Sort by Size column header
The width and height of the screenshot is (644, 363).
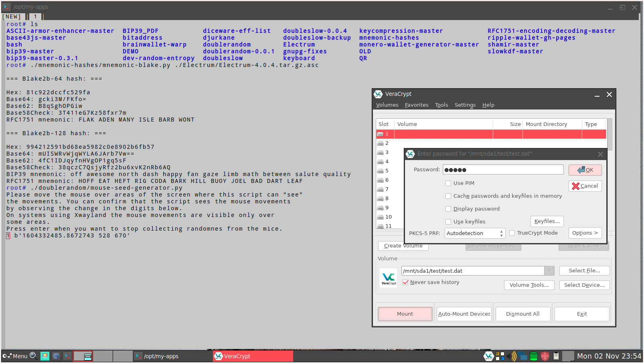pyautogui.click(x=508, y=124)
